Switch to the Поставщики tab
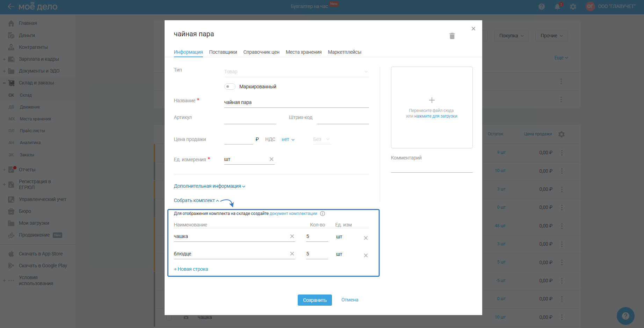The image size is (644, 328). pos(223,52)
